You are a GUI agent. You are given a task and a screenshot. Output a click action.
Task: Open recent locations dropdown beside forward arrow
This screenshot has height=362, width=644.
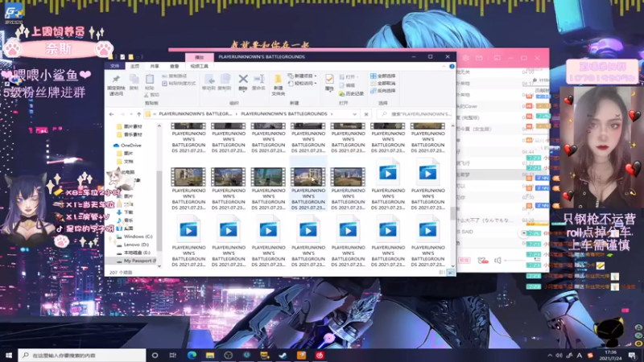coord(131,114)
